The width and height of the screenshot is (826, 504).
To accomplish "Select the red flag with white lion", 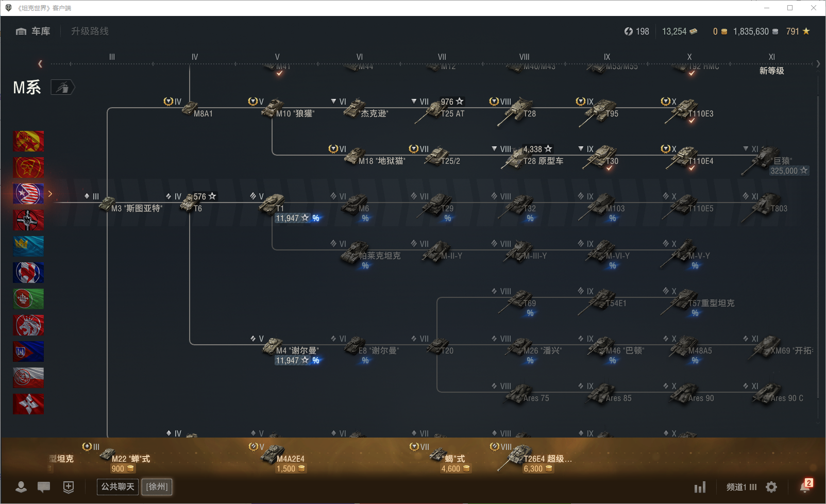I will (28, 325).
